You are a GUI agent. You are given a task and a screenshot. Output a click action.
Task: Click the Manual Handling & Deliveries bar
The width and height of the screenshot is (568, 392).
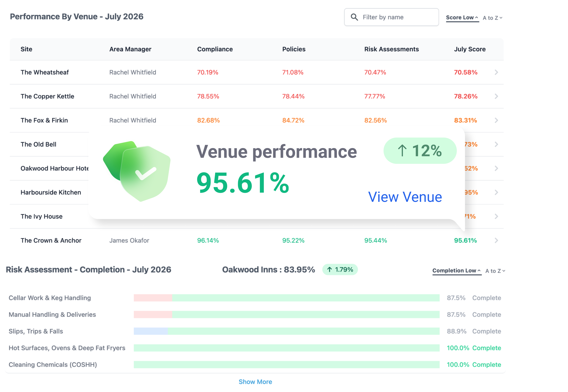pos(286,315)
